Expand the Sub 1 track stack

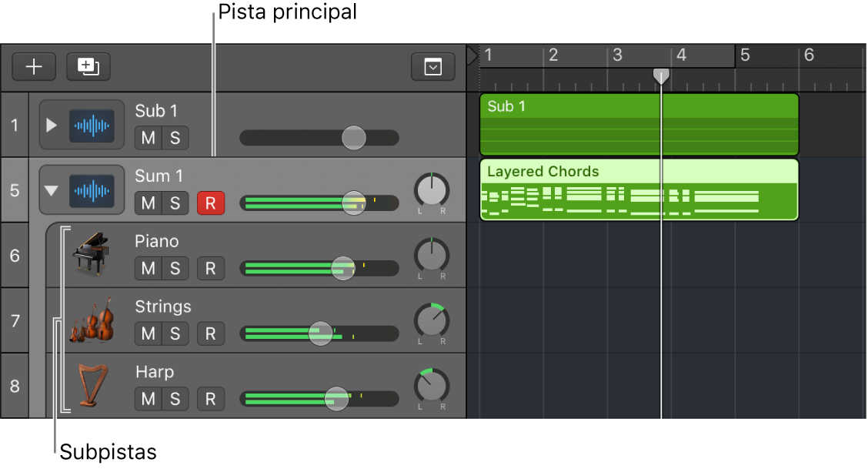(x=52, y=125)
